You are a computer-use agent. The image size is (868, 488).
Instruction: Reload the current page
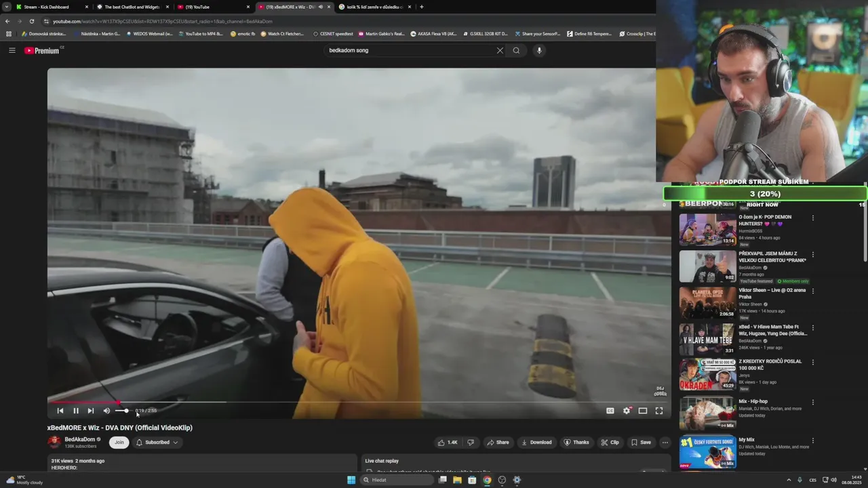tap(31, 21)
